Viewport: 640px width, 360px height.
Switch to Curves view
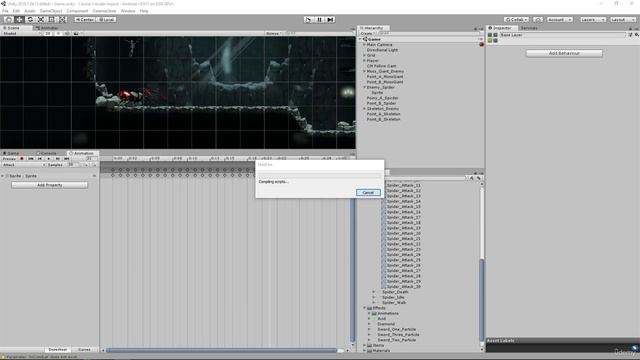(x=84, y=349)
